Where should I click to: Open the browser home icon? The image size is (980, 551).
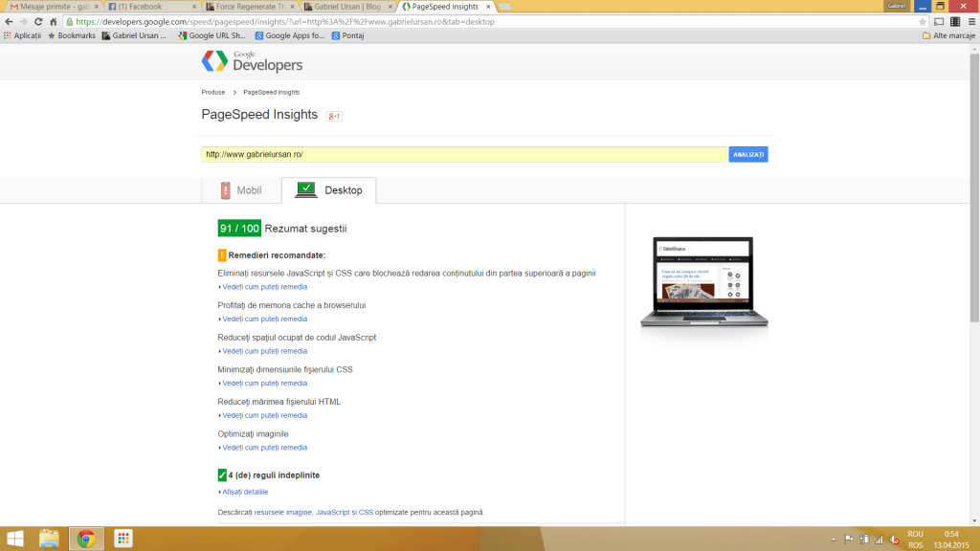[x=54, y=22]
